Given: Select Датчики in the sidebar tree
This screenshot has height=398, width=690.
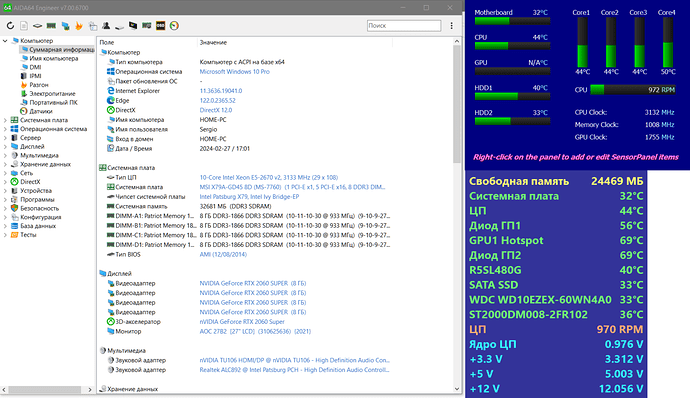Looking at the screenshot, I should 40,111.
